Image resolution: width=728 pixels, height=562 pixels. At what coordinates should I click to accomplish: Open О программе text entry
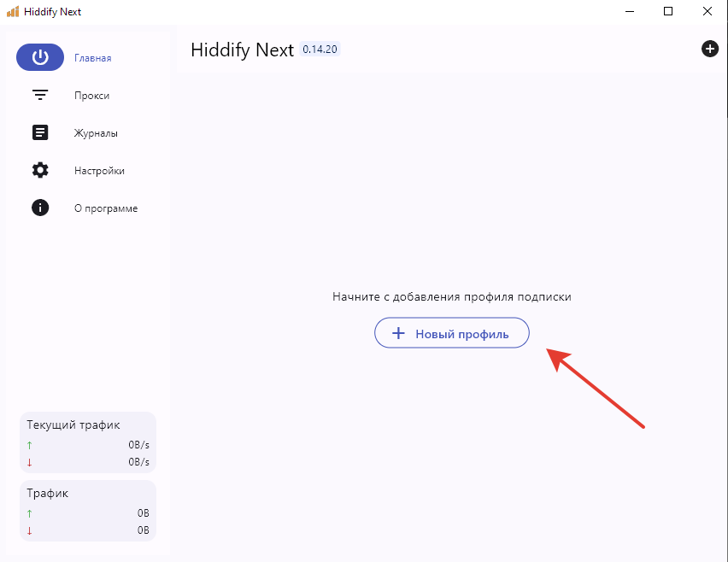point(105,208)
